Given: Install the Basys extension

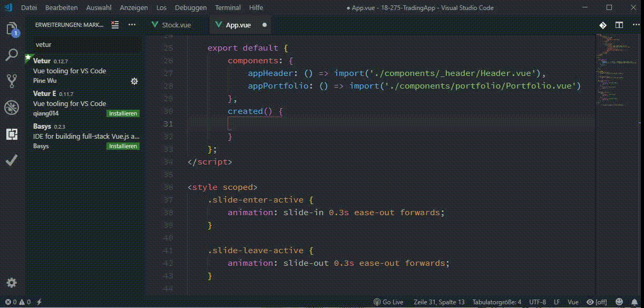Looking at the screenshot, I should tap(123, 146).
